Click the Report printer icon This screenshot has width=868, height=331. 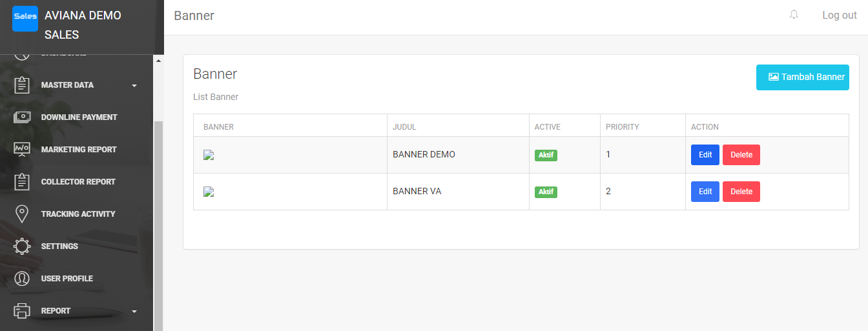point(22,311)
